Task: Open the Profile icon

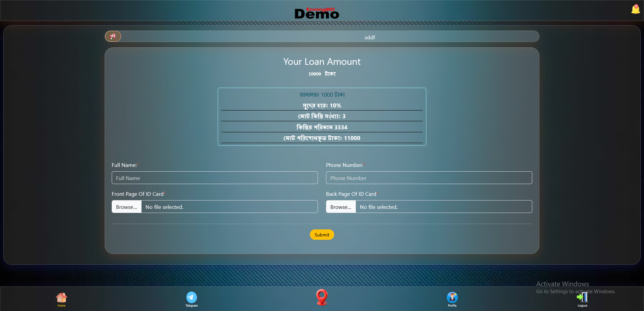Action: click(452, 299)
